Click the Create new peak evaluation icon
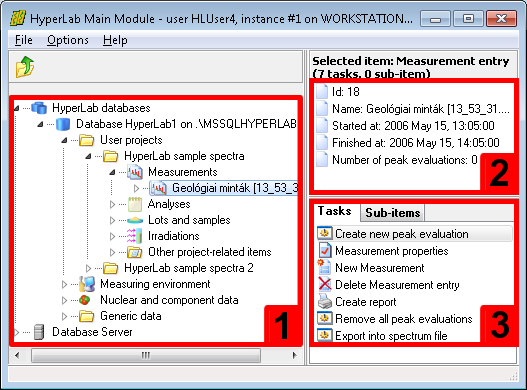 coord(324,233)
